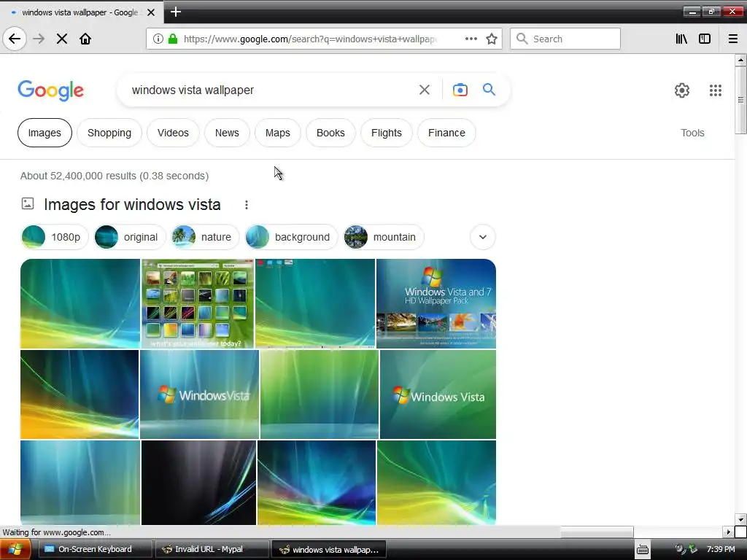Click the vertical scrollbar down arrow
747x560 pixels.
(740, 519)
